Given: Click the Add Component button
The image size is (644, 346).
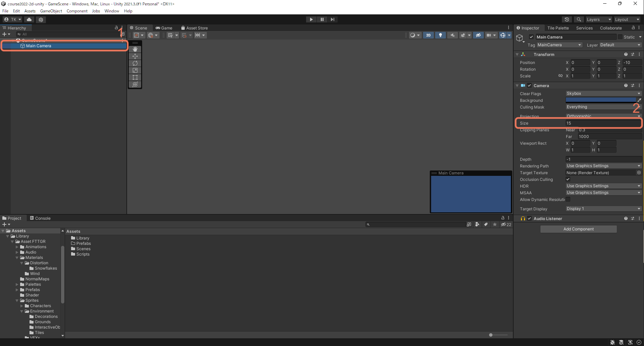Looking at the screenshot, I should pos(578,229).
